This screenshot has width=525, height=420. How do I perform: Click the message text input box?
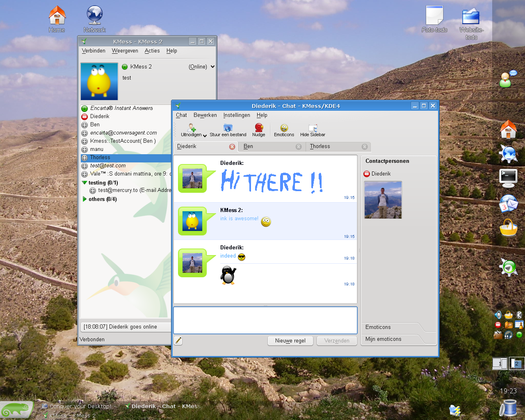(x=265, y=320)
